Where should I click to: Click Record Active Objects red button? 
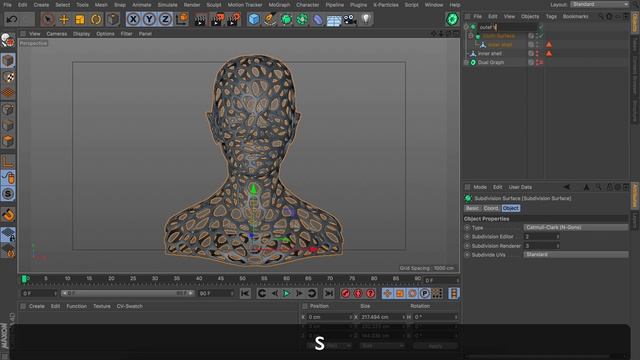(345, 293)
